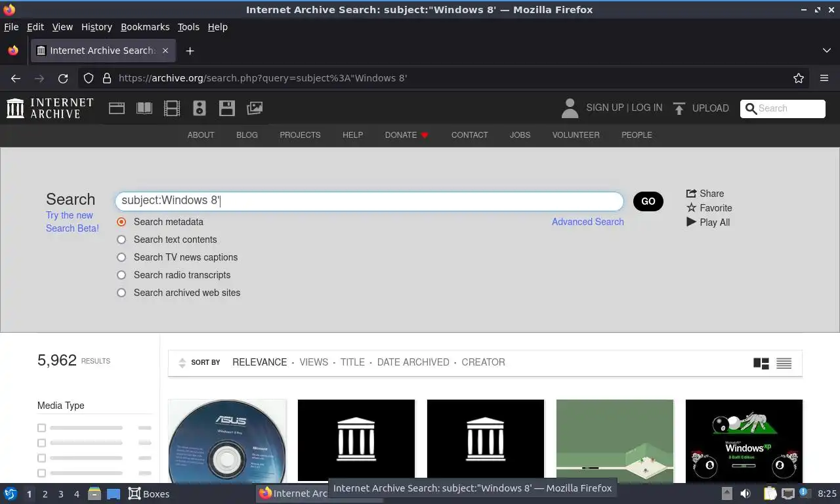Image resolution: width=840 pixels, height=504 pixels.
Task: Tick the first Media Type checkbox
Action: point(41,428)
